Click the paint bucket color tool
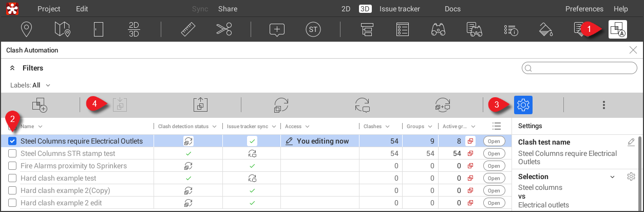This screenshot has width=644, height=212. 545,29
